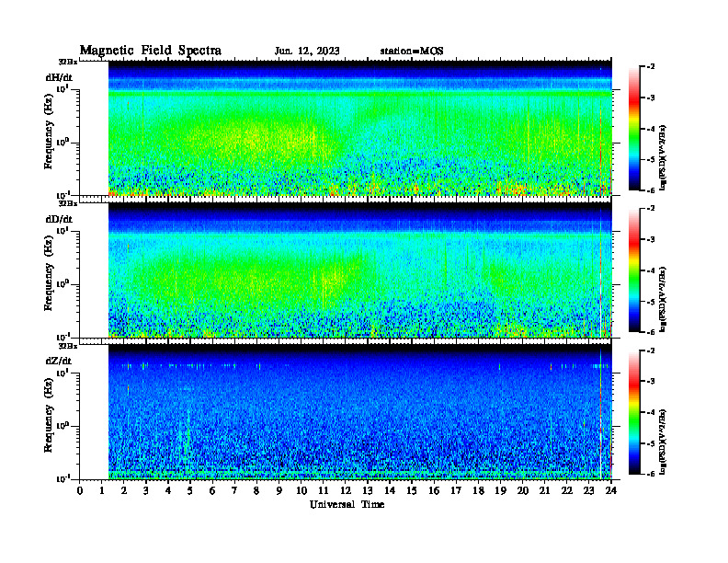The image size is (728, 563).
Task: Select the date text "Jun. 12, 2023"
Action: tap(307, 52)
